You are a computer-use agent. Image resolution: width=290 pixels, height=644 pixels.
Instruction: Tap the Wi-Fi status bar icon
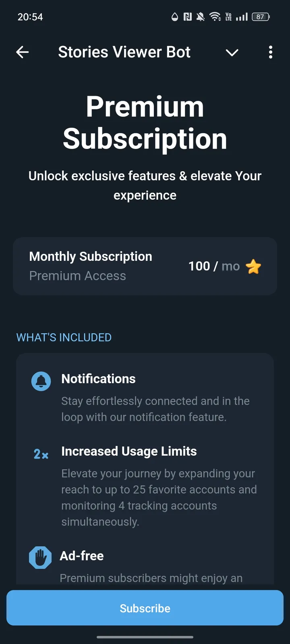click(x=215, y=17)
